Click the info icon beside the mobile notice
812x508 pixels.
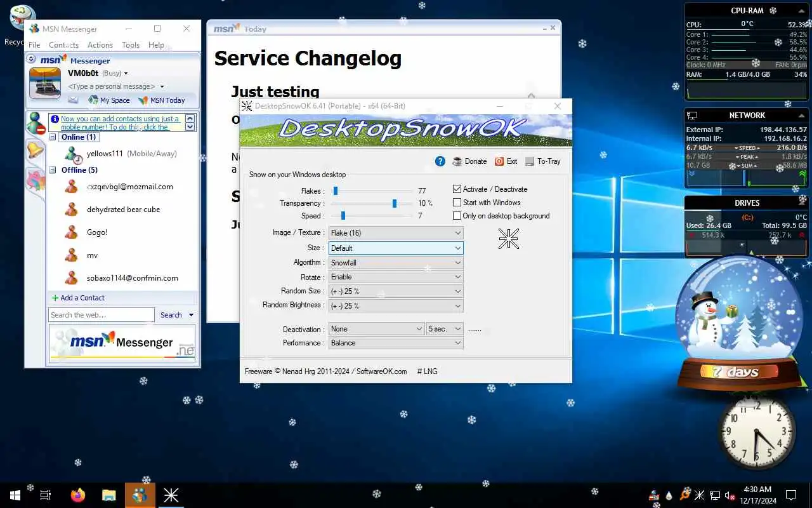[x=55, y=119]
